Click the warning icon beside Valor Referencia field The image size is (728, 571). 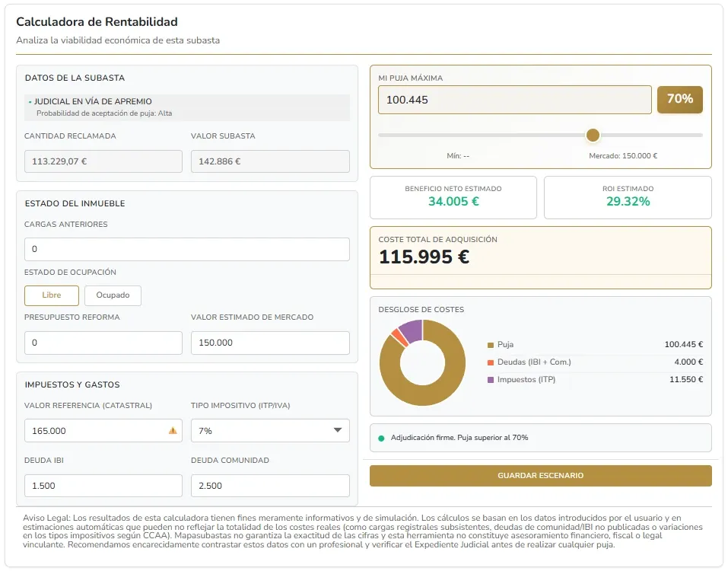click(x=173, y=430)
